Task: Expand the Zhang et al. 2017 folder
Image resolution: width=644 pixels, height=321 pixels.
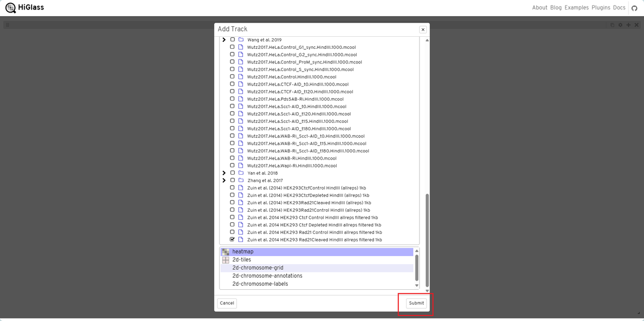Action: click(x=224, y=180)
